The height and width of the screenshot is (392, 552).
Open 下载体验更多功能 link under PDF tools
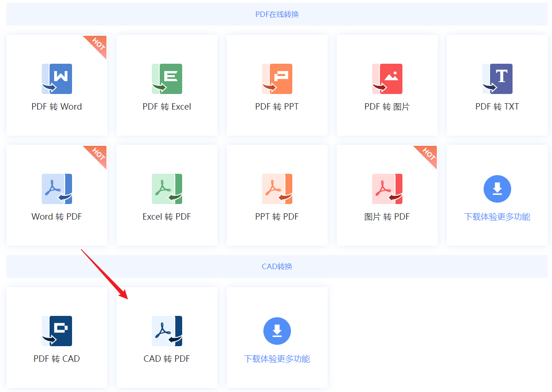tap(497, 216)
